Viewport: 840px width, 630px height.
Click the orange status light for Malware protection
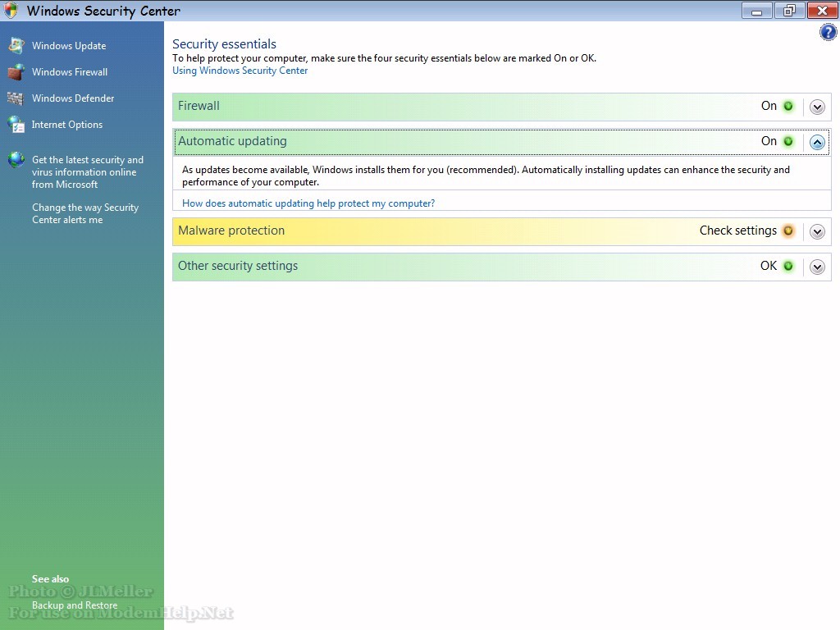pos(788,231)
